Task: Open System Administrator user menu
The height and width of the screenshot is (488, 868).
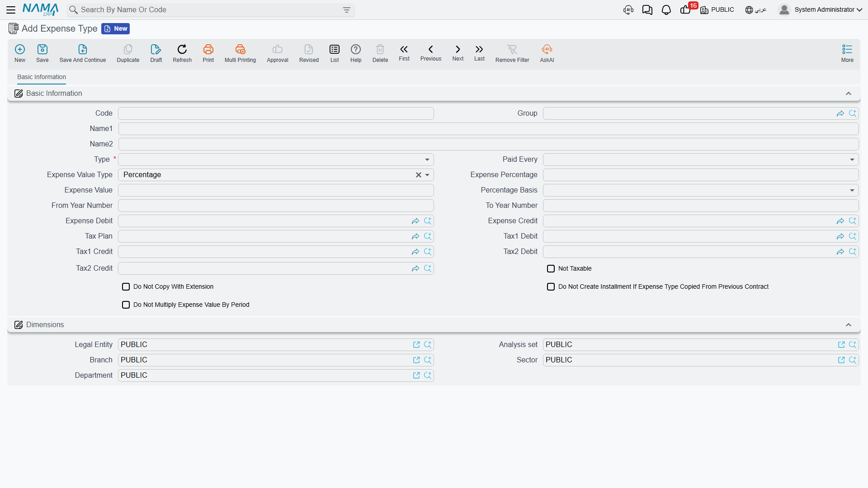Action: click(820, 10)
